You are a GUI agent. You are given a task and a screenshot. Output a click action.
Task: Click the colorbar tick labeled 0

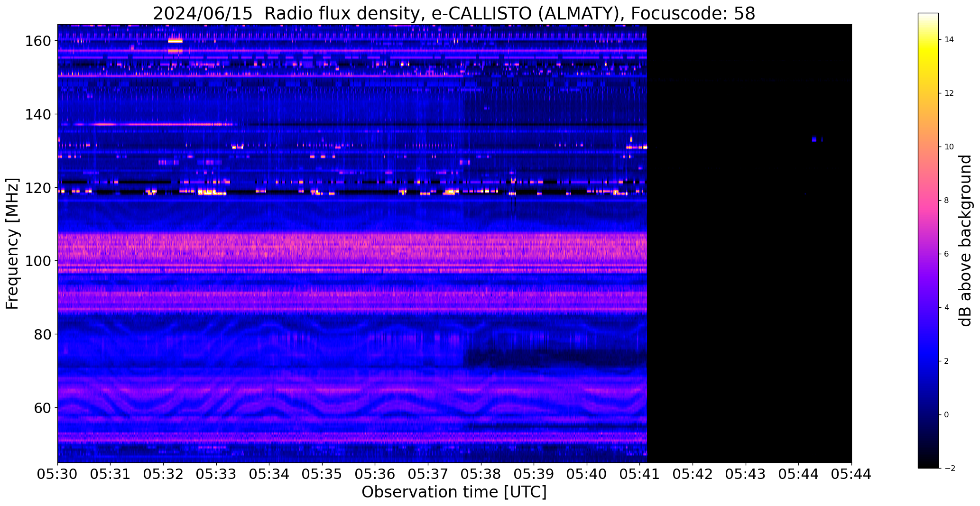(x=946, y=415)
